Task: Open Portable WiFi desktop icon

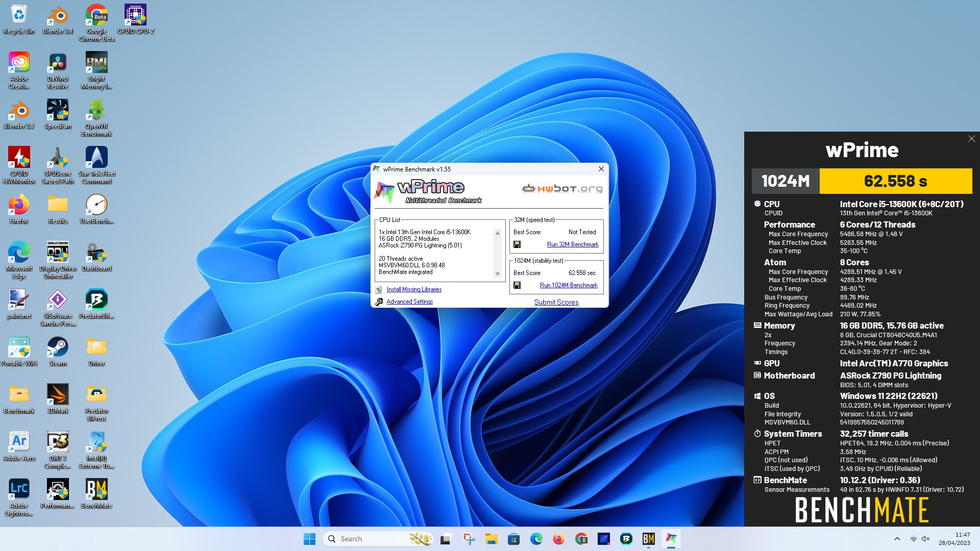Action: [19, 352]
